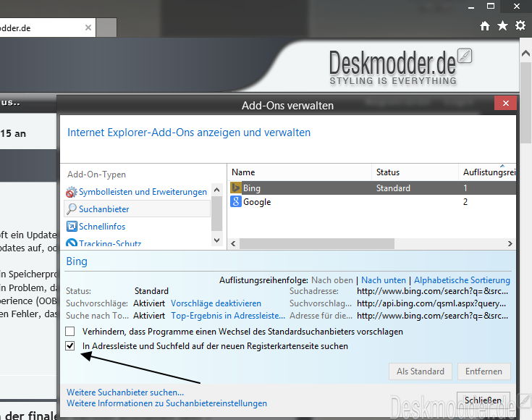This screenshot has width=532, height=420.
Task: Select Schnellinfos add-on type
Action: (x=102, y=227)
